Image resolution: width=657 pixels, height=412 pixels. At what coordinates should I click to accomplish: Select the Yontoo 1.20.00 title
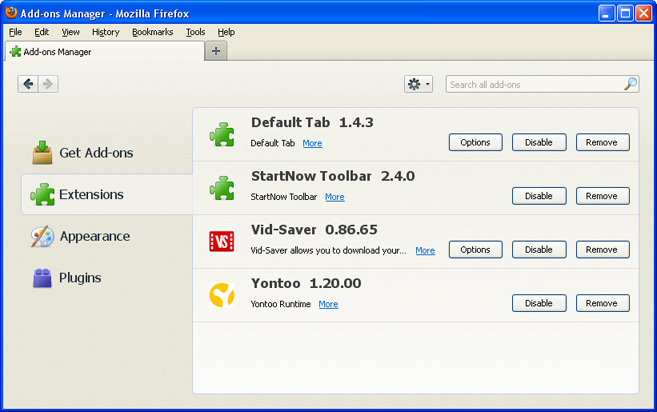pyautogui.click(x=306, y=283)
